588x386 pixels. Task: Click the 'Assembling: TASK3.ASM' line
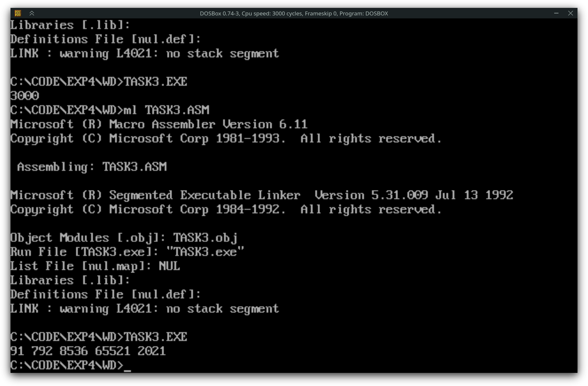click(92, 167)
